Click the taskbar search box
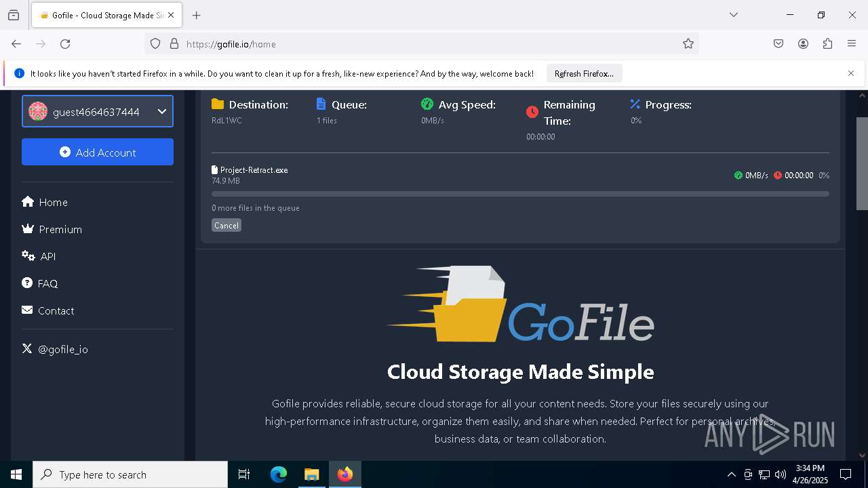Screen dimensions: 868x488 click(x=130, y=474)
